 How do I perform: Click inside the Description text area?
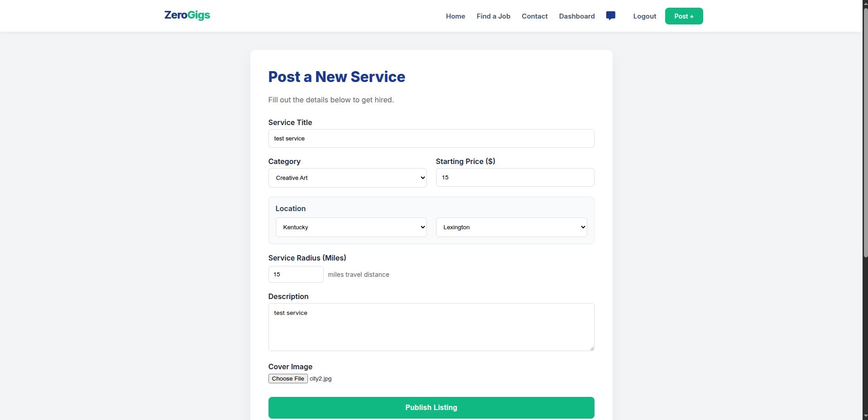[x=431, y=327]
